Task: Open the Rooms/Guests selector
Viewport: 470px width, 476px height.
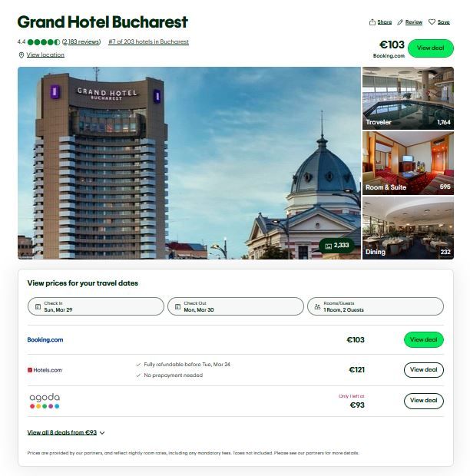Action: click(x=376, y=306)
